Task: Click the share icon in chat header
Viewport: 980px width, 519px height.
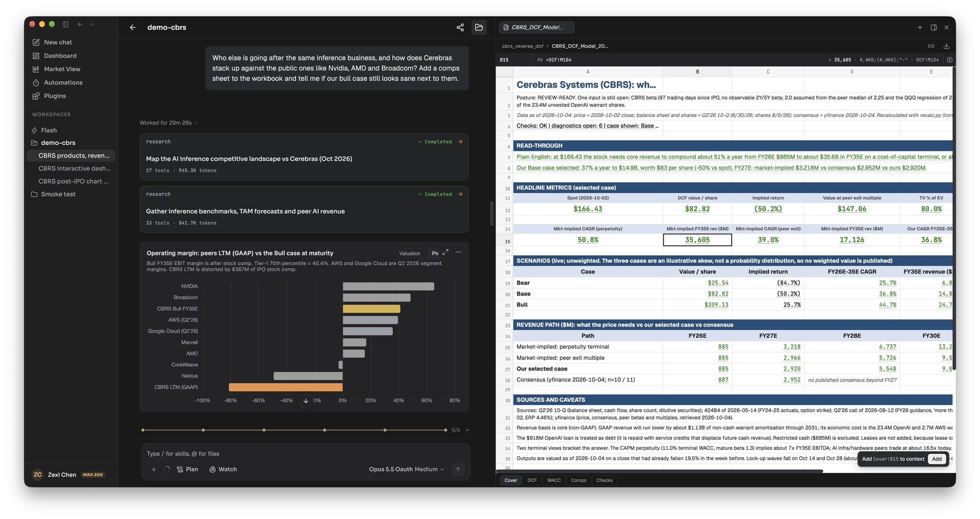Action: tap(460, 27)
